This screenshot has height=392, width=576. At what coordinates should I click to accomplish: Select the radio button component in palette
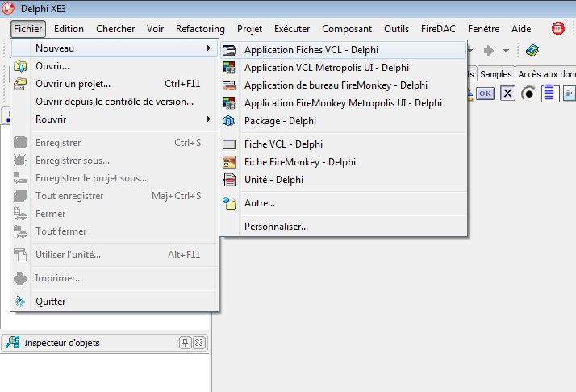pos(528,94)
